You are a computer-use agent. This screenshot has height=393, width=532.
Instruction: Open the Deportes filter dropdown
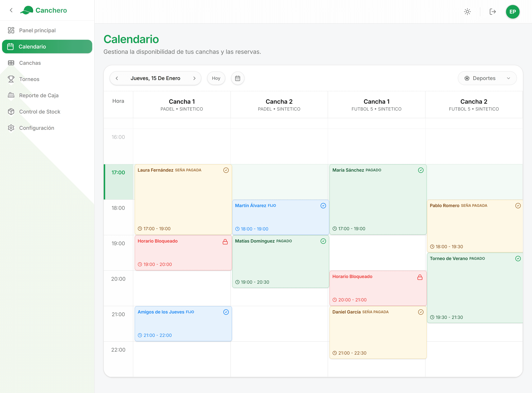(x=487, y=78)
